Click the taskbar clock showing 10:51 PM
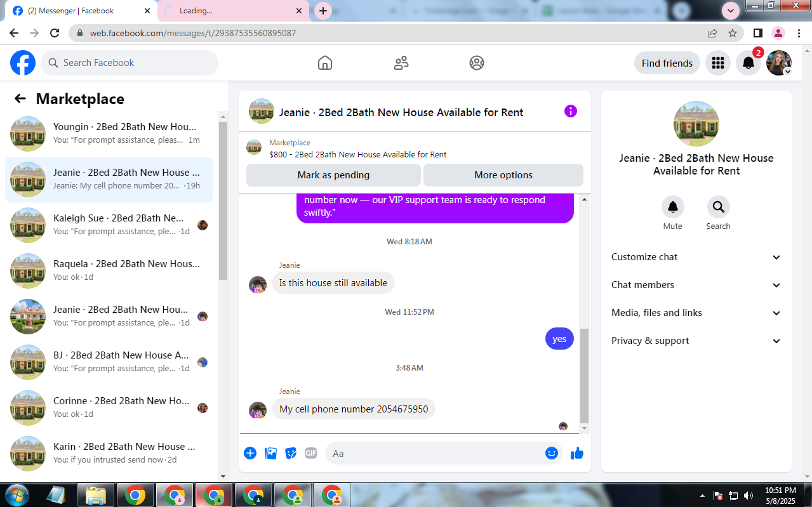The width and height of the screenshot is (812, 507). click(780, 496)
